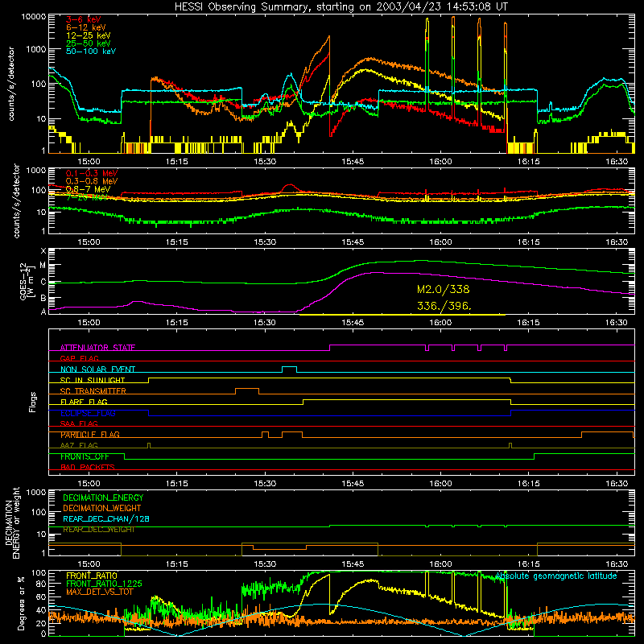
Task: Click the NON_SOLAR_EVENT flag label
Action: coord(97,369)
